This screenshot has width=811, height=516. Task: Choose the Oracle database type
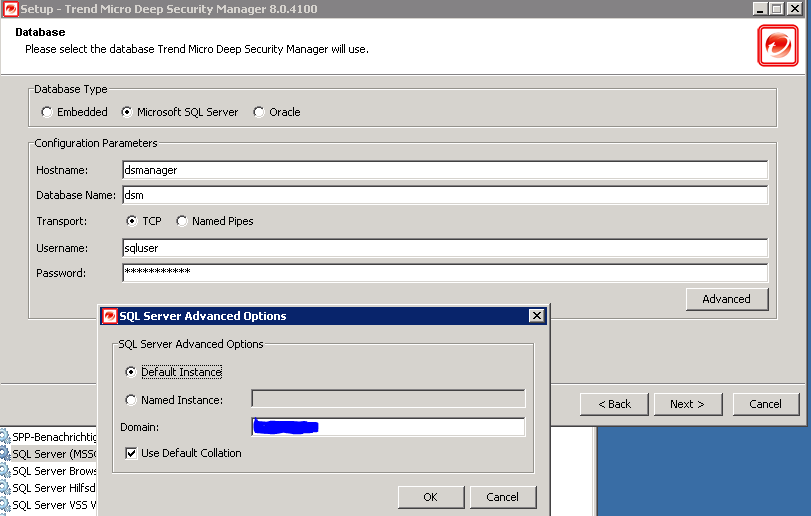pos(259,112)
